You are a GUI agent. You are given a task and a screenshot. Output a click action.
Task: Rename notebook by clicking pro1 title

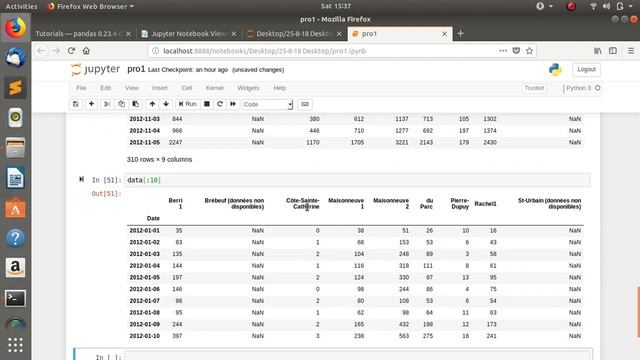[x=136, y=69]
